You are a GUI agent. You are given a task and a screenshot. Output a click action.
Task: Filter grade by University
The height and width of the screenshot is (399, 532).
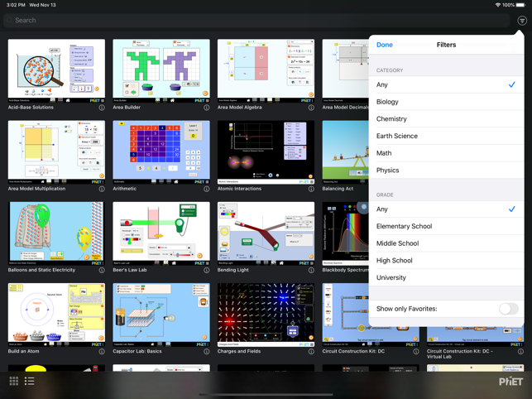[446, 278]
